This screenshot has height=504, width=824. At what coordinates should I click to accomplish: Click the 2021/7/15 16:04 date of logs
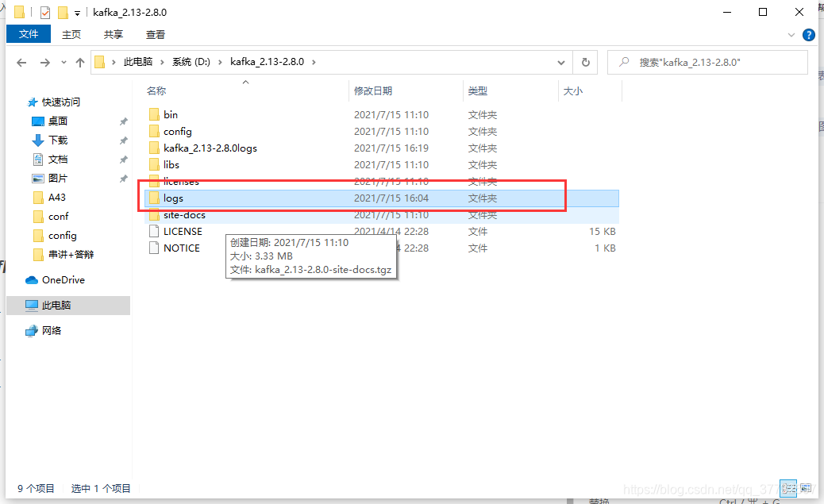point(391,198)
